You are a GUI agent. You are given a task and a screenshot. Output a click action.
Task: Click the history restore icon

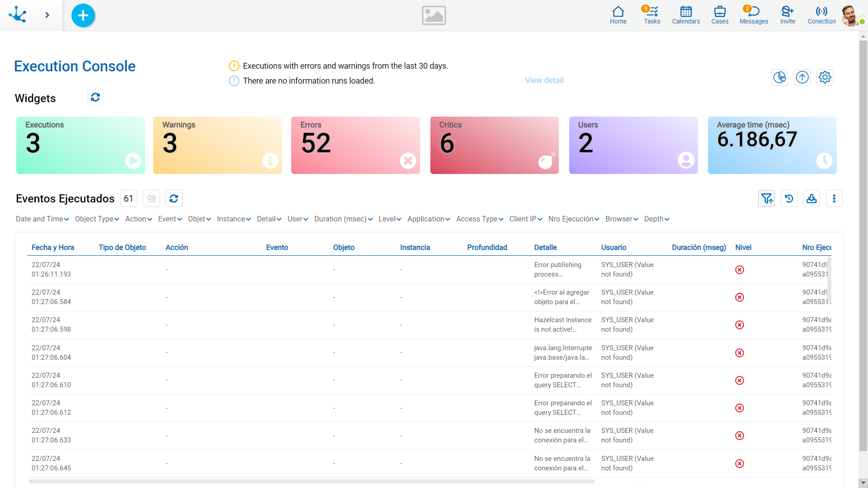click(789, 198)
